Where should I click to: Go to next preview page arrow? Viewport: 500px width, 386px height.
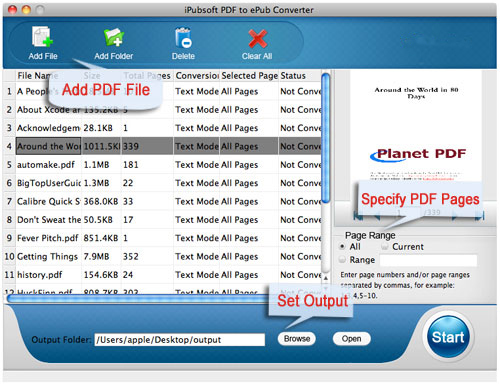click(x=455, y=217)
